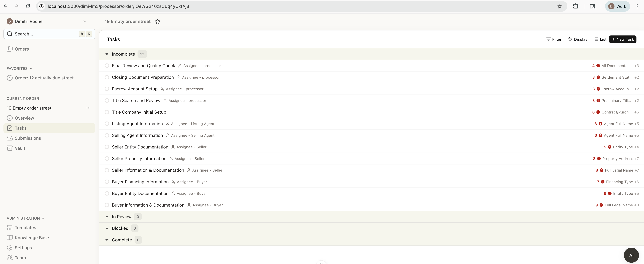The height and width of the screenshot is (264, 644).
Task: Go to Overview in current order
Action: 24,118
